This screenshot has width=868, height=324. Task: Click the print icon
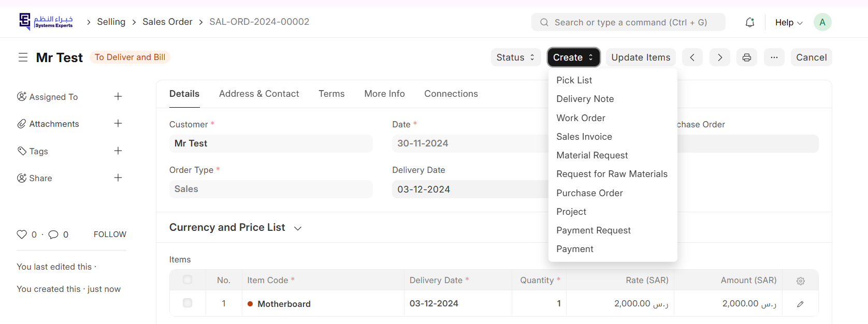pyautogui.click(x=746, y=57)
